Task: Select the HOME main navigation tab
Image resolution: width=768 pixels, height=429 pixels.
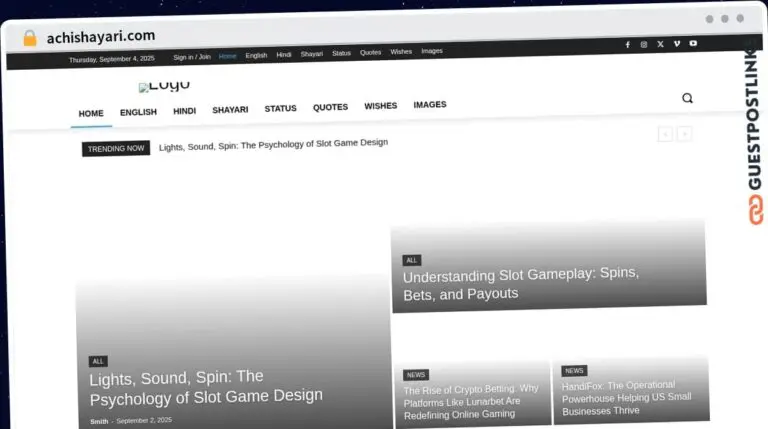Action: 91,114
